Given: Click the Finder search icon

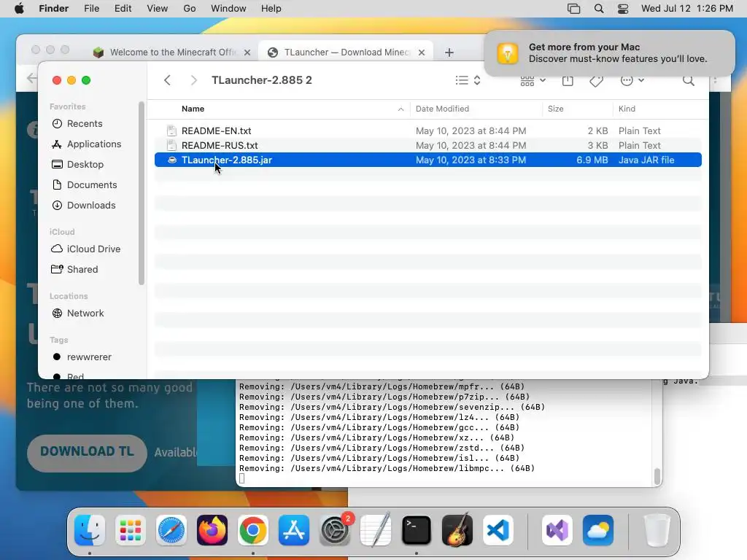Looking at the screenshot, I should pyautogui.click(x=688, y=80).
